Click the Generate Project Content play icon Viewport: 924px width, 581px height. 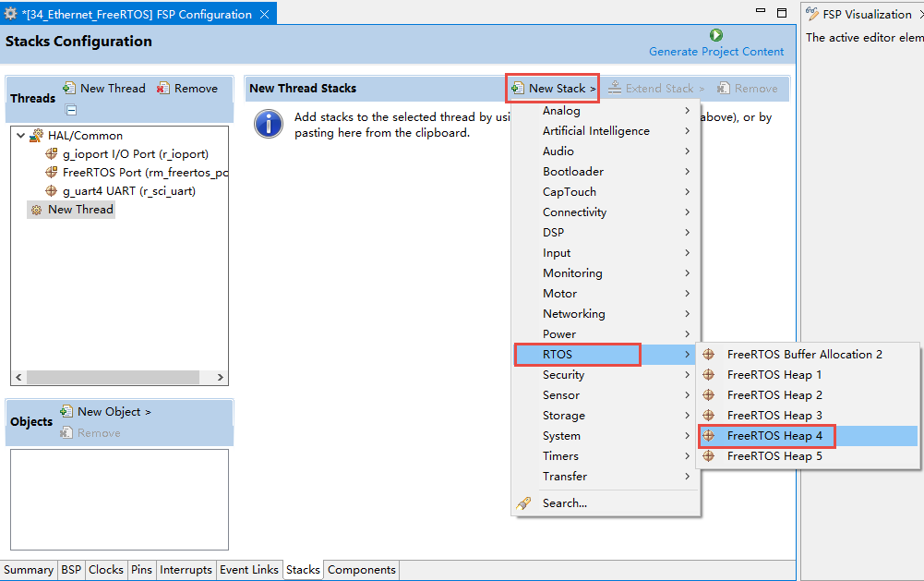(x=716, y=35)
